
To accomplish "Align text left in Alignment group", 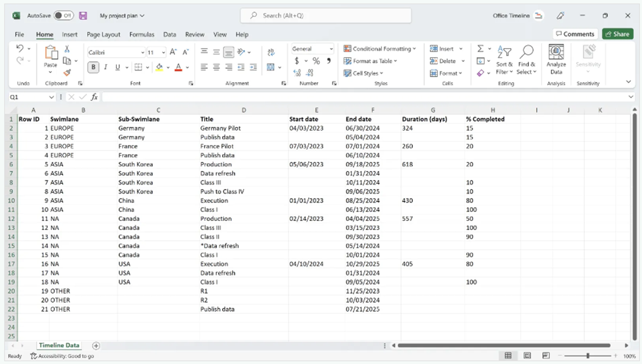I will coord(204,67).
